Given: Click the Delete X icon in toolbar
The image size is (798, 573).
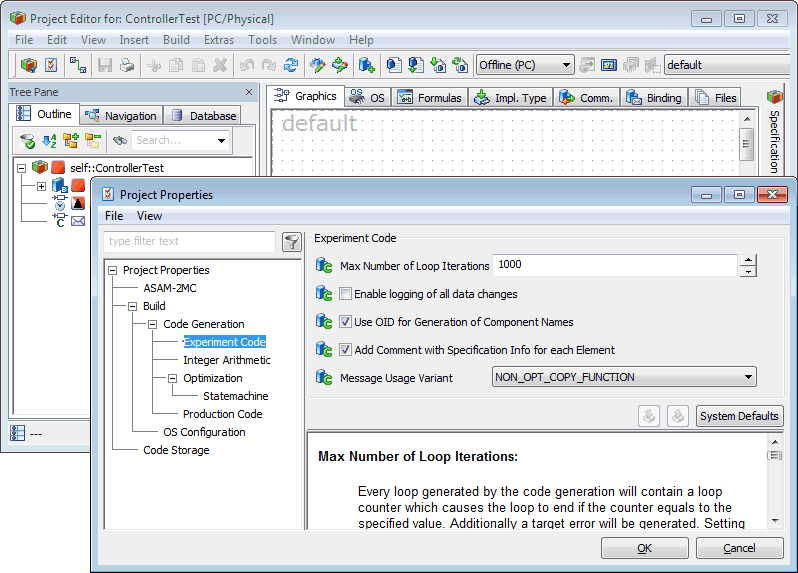Looking at the screenshot, I should point(220,65).
